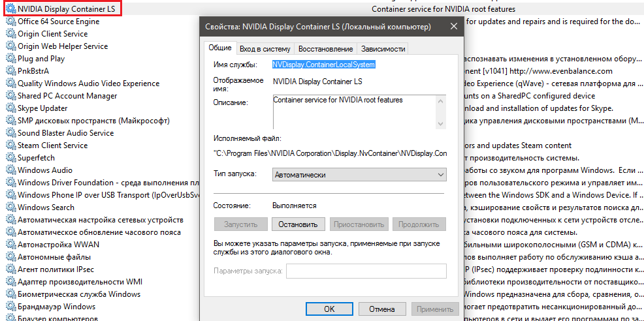The image size is (644, 321).
Task: Select the Plug and Play service
Action: [41, 59]
